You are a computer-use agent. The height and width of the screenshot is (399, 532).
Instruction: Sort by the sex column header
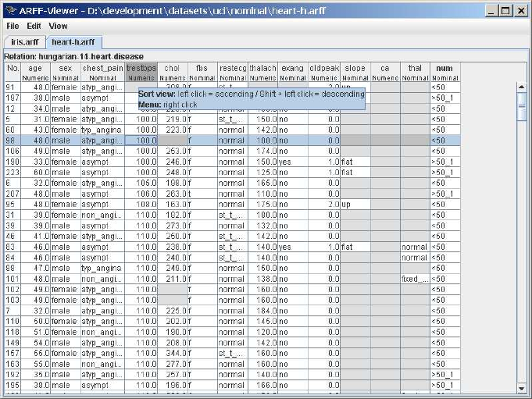coord(66,73)
